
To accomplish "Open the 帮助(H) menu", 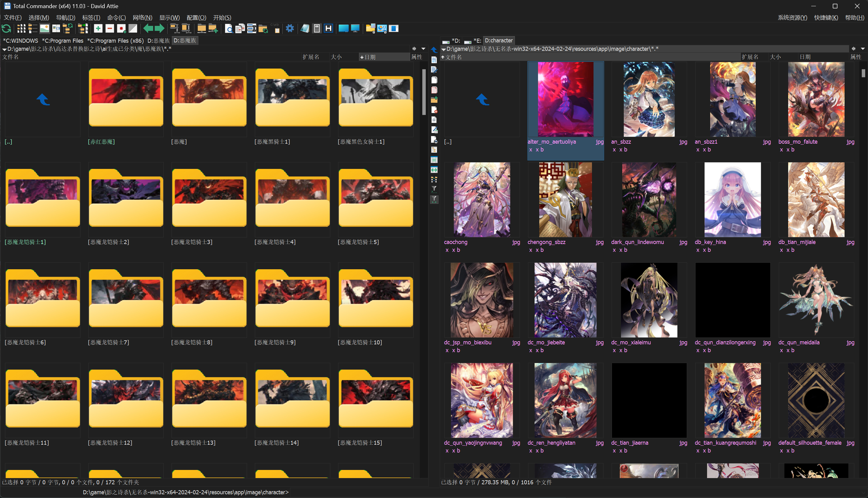I will [x=855, y=17].
